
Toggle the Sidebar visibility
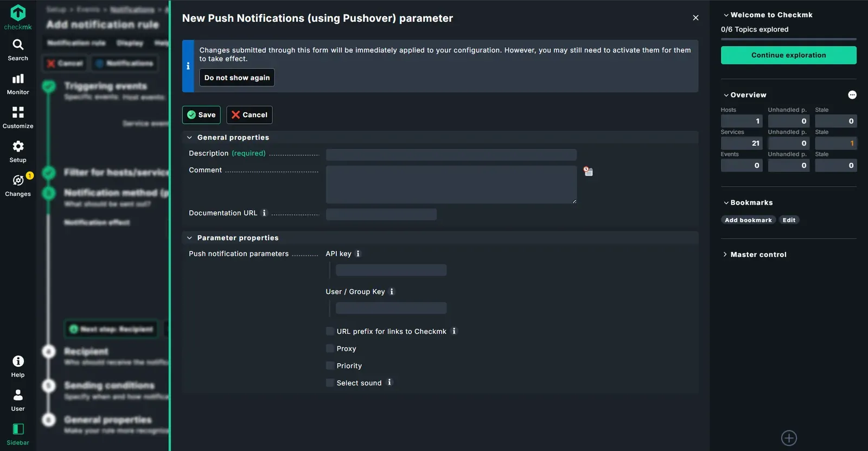coord(18,434)
